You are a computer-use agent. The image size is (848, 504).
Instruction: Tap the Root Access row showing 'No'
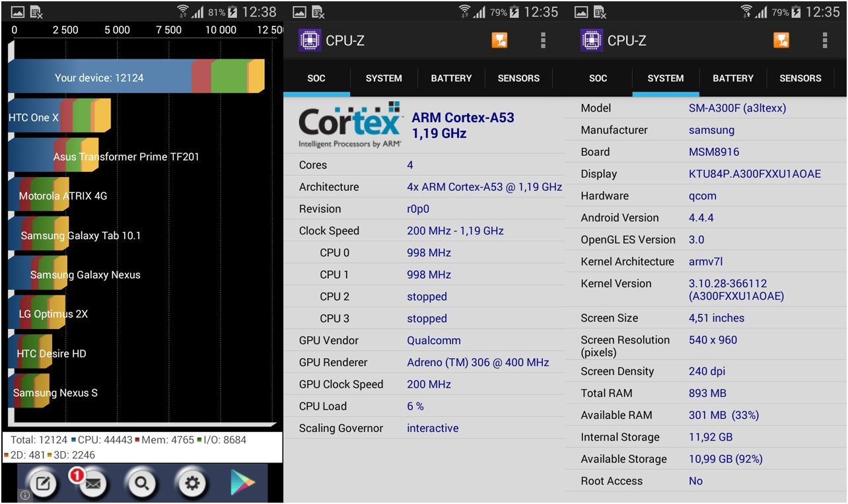click(705, 481)
